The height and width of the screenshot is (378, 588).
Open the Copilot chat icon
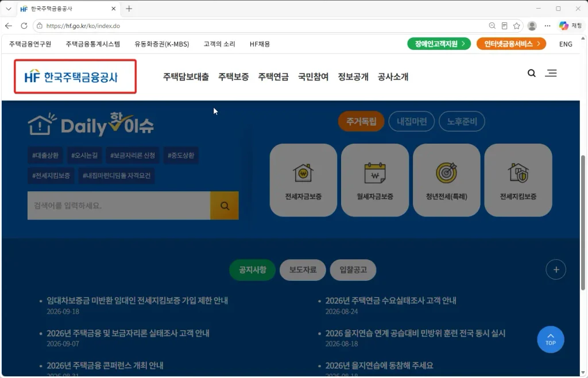[564, 26]
